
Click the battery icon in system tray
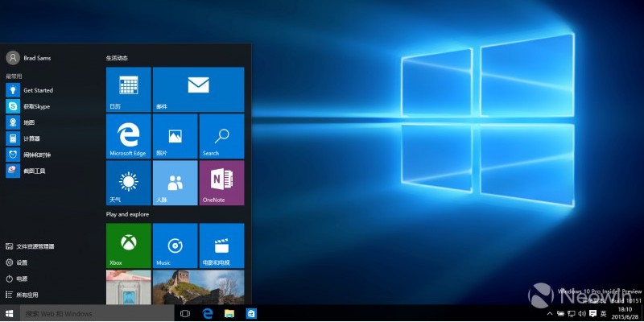560,314
